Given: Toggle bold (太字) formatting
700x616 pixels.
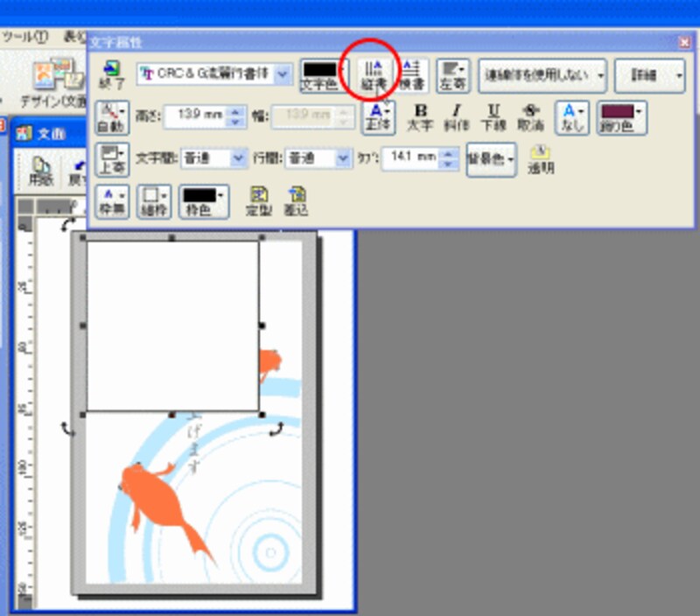Looking at the screenshot, I should pos(420,117).
